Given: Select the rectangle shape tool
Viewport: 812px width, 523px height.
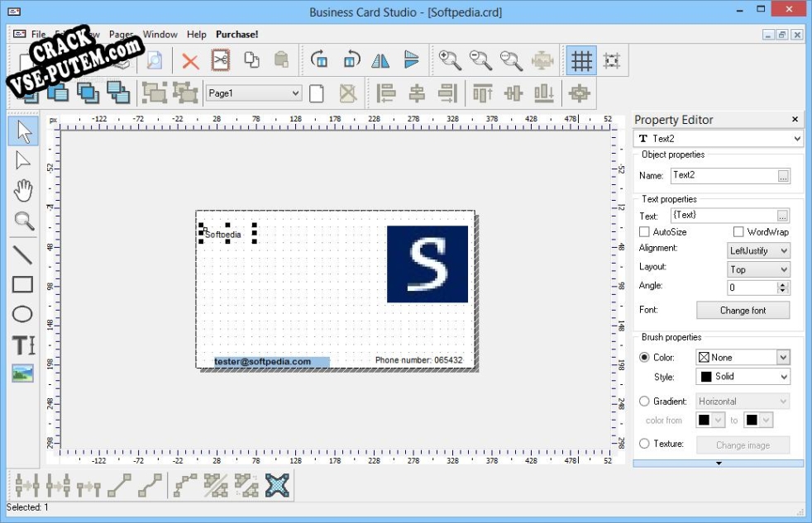Looking at the screenshot, I should click(23, 284).
